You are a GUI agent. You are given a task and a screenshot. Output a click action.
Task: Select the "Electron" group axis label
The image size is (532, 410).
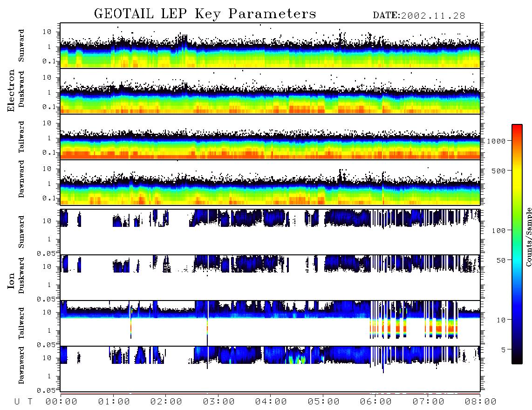tap(11, 91)
